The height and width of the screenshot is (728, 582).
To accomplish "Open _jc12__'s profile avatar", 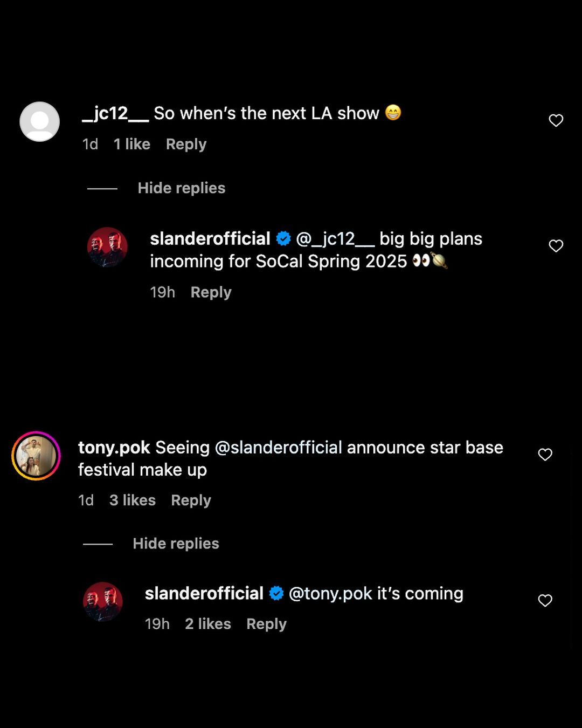I will coord(39,121).
